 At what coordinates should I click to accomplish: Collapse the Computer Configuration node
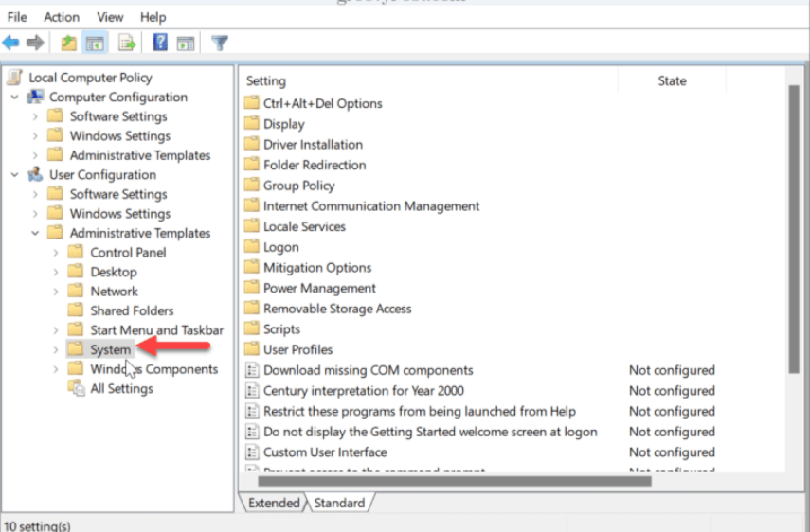pyautogui.click(x=15, y=98)
